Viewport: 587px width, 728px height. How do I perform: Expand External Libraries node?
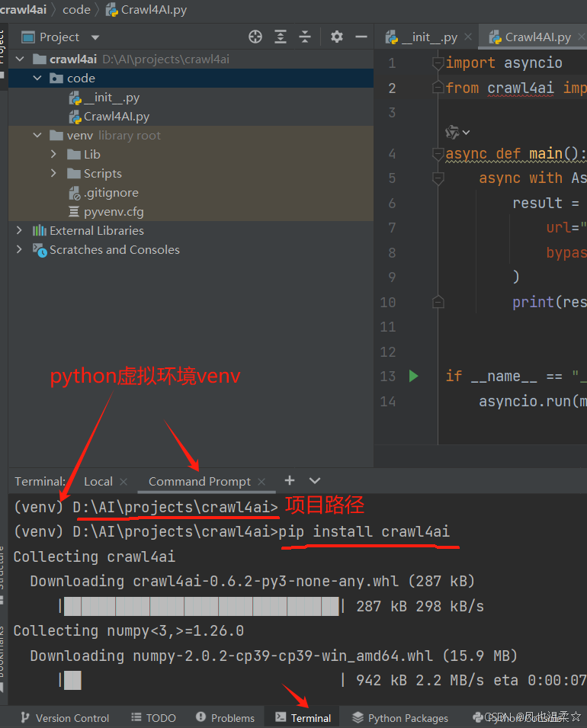19,230
